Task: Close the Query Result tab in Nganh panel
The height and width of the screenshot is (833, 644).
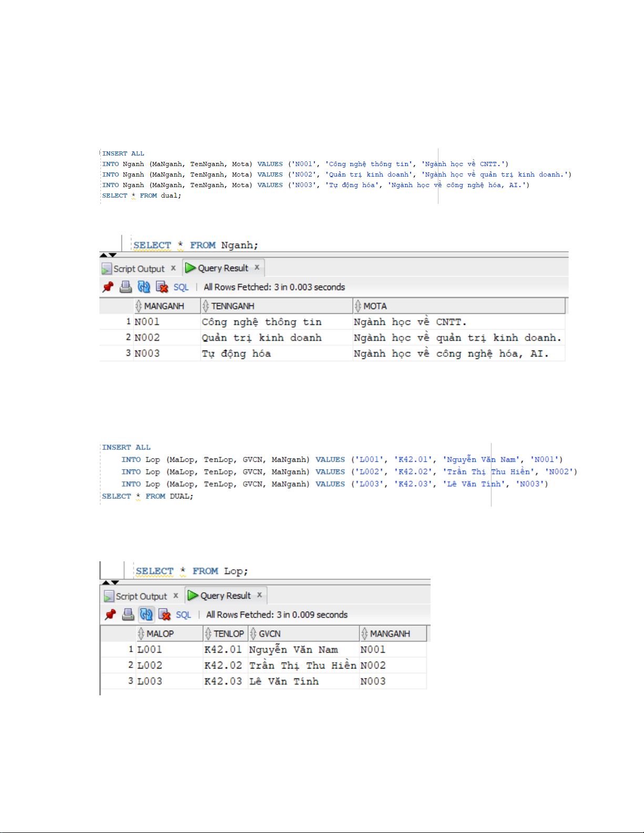Action: pos(257,268)
